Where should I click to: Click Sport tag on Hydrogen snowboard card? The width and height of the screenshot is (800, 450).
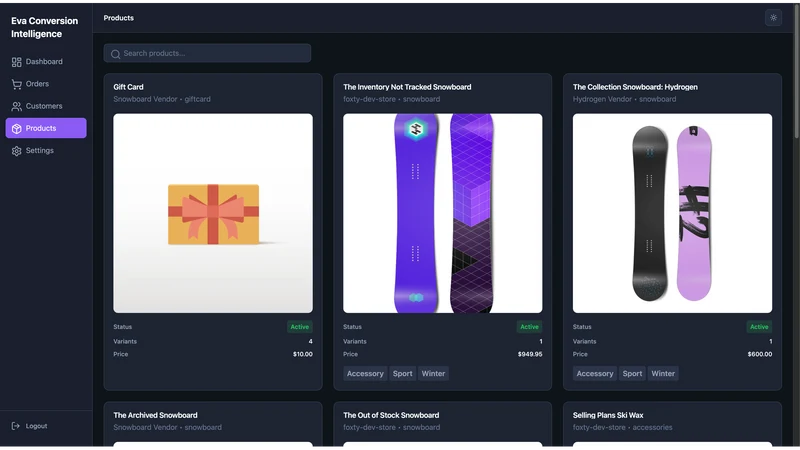click(x=632, y=374)
